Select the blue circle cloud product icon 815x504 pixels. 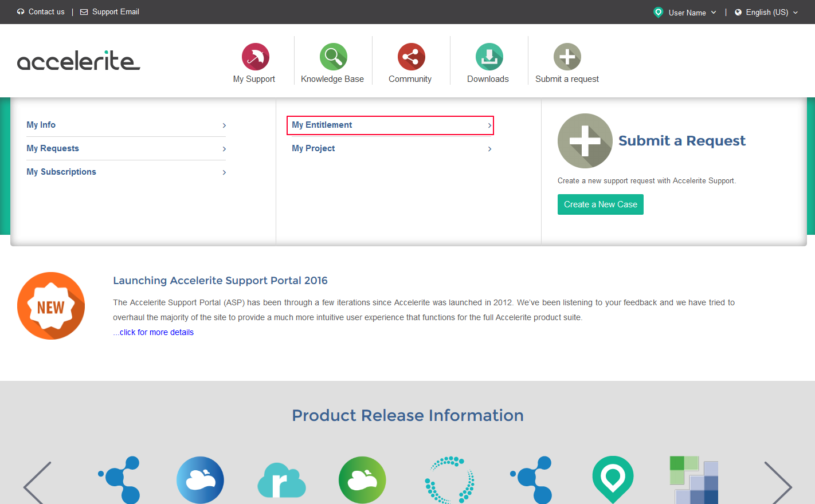tap(200, 480)
